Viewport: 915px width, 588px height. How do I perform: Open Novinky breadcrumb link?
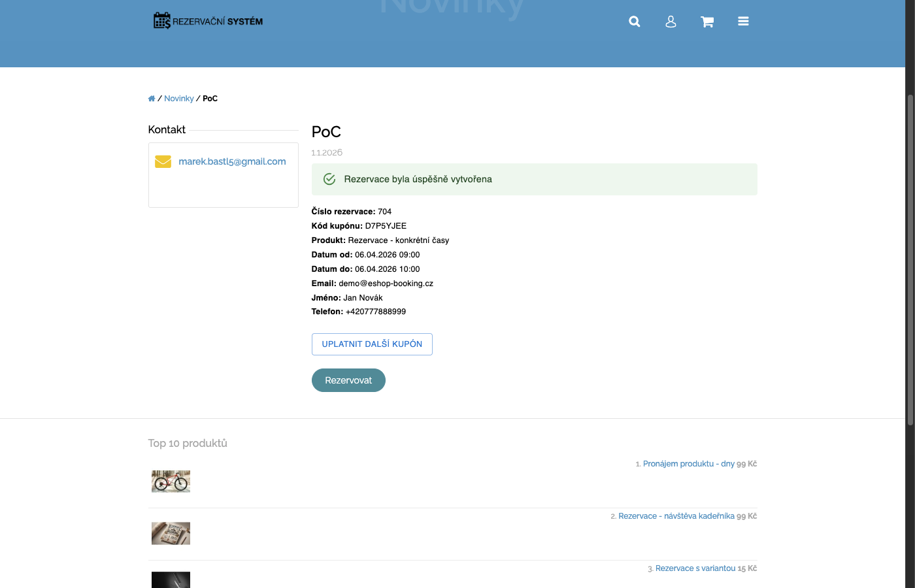click(x=178, y=99)
